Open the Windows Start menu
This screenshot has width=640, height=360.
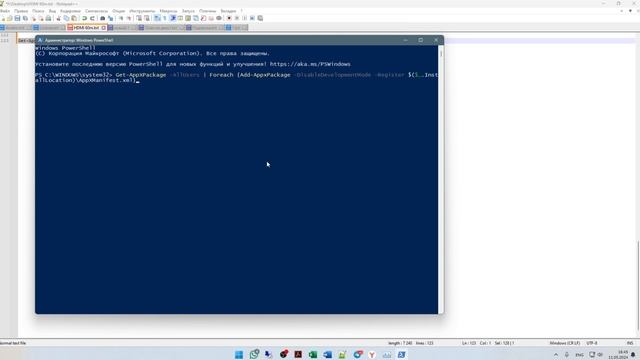pyautogui.click(x=239, y=354)
